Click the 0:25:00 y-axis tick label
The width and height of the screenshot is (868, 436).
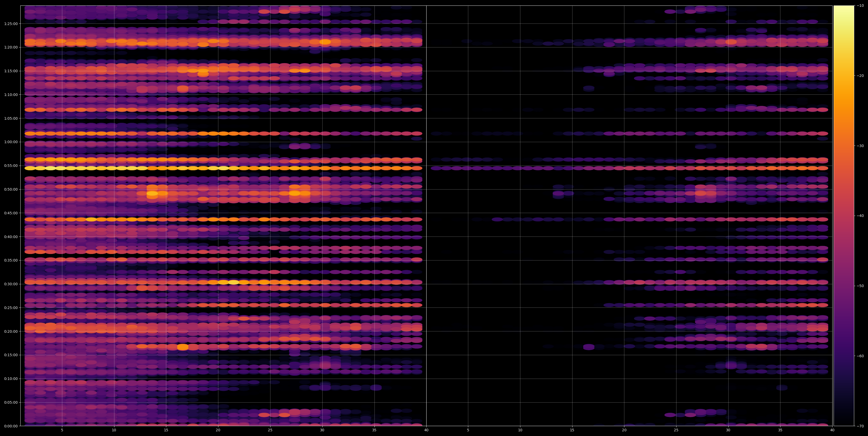pyautogui.click(x=11, y=307)
